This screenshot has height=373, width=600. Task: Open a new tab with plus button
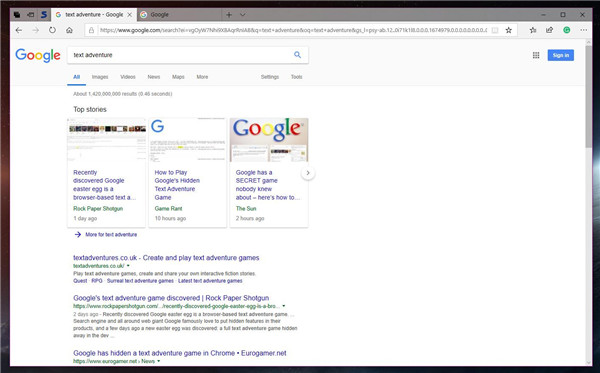(229, 15)
